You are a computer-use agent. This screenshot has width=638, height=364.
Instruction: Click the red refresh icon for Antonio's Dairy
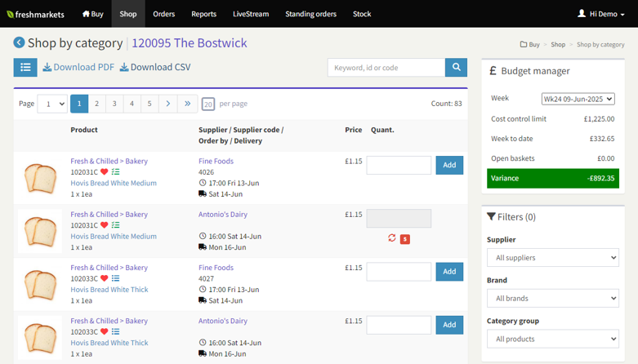point(392,238)
